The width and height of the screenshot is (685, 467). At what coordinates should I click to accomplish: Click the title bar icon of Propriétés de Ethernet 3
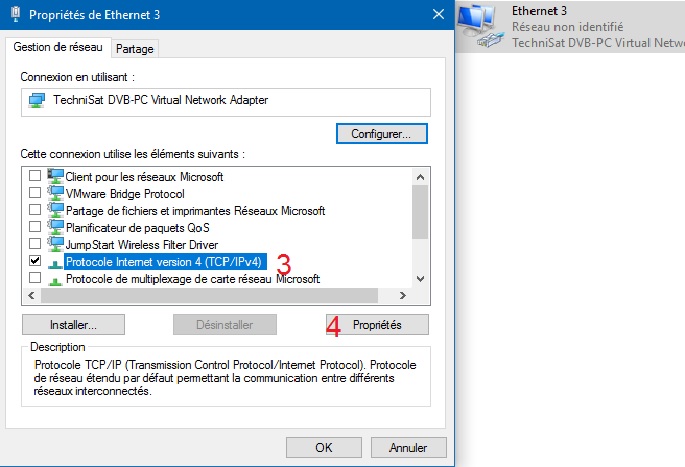tap(16, 14)
